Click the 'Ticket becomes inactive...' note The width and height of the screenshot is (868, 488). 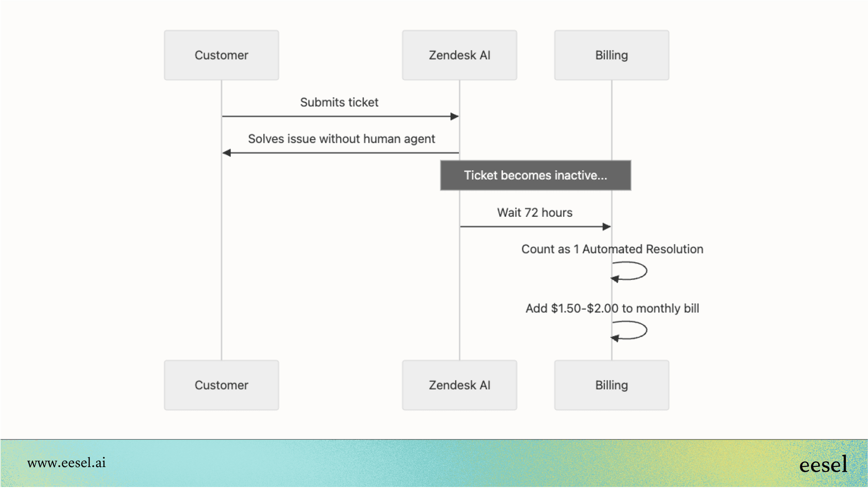535,176
